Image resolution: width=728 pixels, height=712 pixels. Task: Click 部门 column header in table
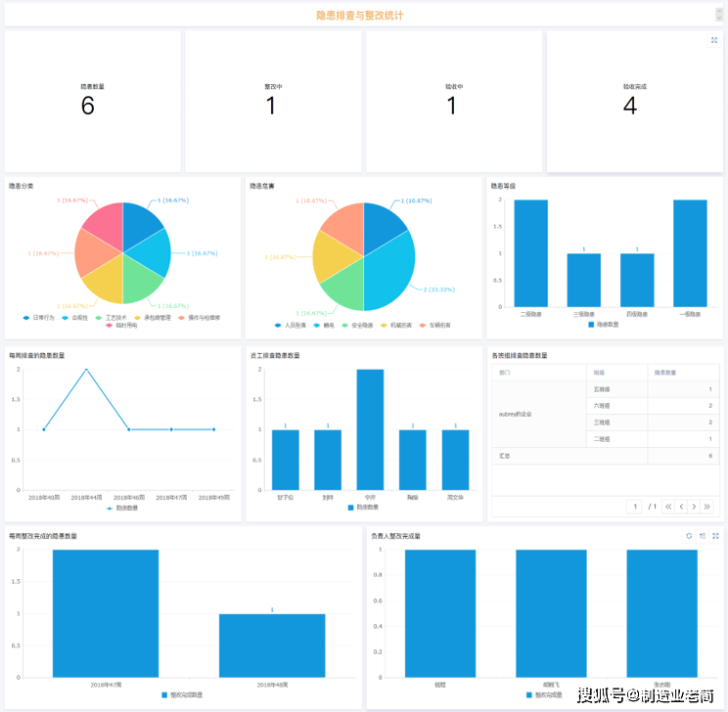(x=505, y=373)
